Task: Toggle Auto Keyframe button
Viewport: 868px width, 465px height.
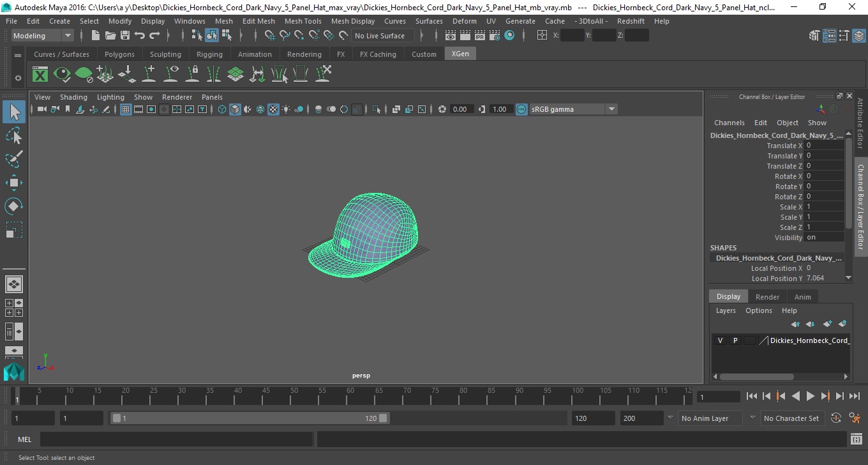Action: click(836, 418)
